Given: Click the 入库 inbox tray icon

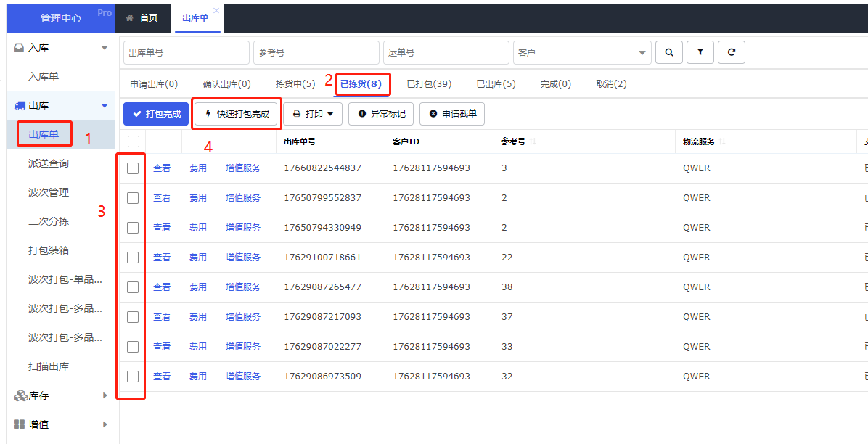Looking at the screenshot, I should 19,48.
